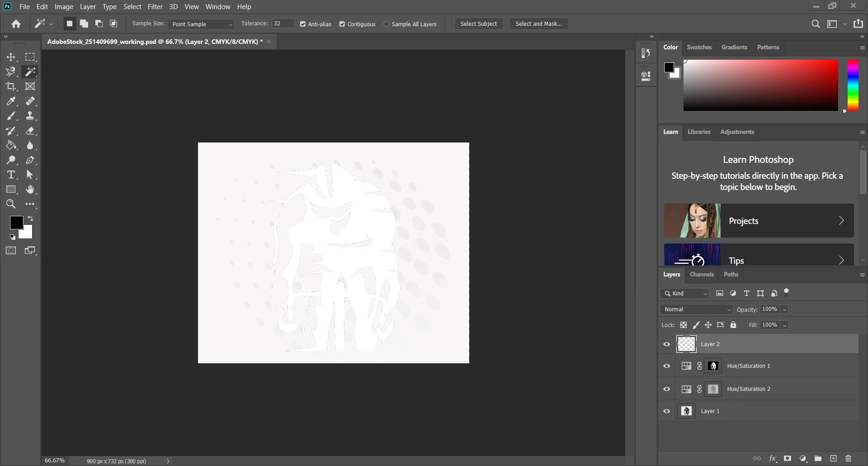Add layer style with fx icon
Image resolution: width=868 pixels, height=466 pixels.
point(773,458)
